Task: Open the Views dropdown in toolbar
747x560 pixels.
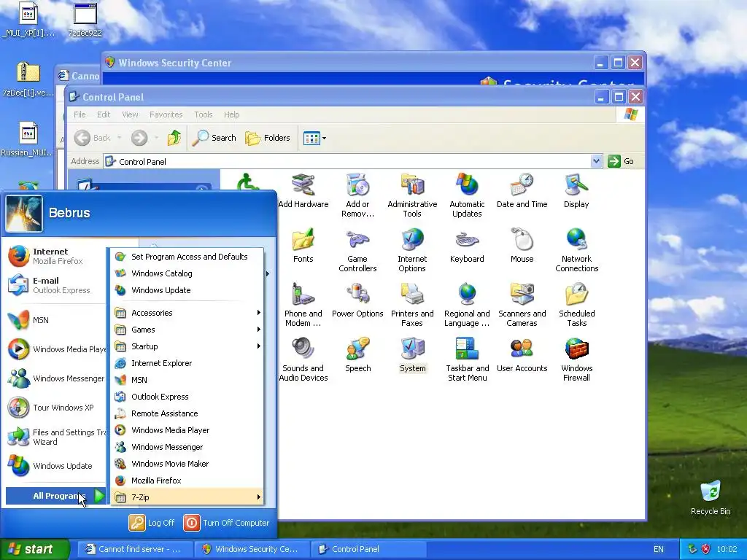Action: (314, 139)
